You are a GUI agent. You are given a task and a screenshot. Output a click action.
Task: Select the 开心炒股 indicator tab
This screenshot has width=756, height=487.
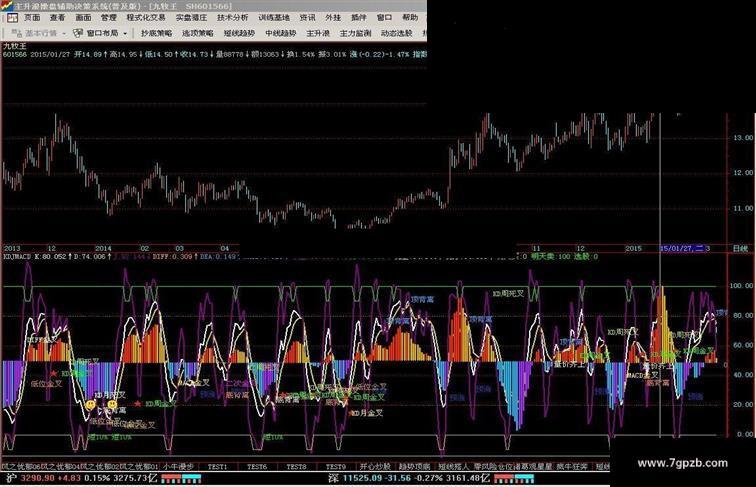tap(375, 467)
